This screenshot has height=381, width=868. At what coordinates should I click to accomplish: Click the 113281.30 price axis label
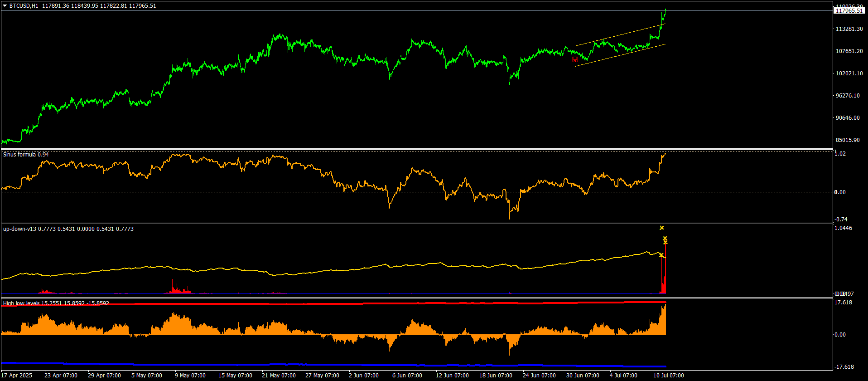tap(849, 29)
